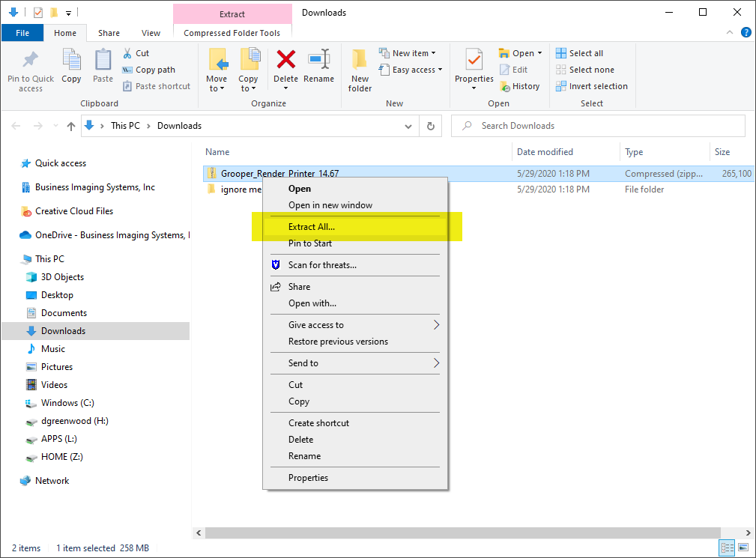756x558 pixels.
Task: Open the recent locations dropdown arrow
Action: 56,127
